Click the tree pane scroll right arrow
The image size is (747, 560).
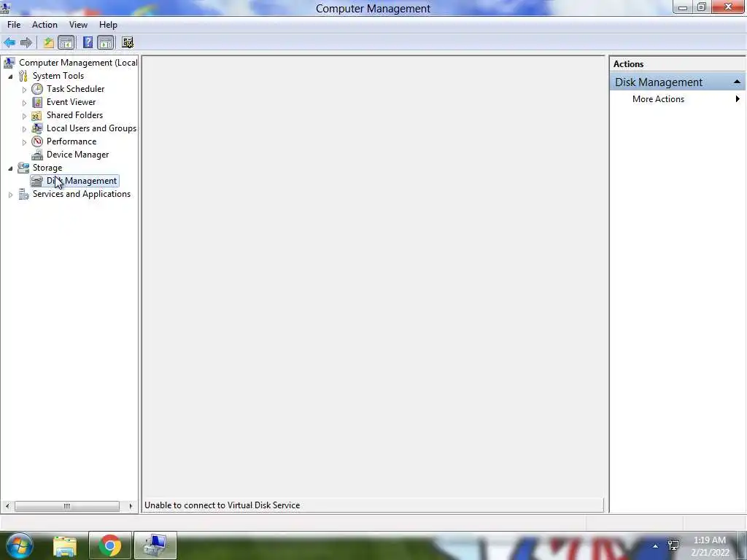point(131,506)
